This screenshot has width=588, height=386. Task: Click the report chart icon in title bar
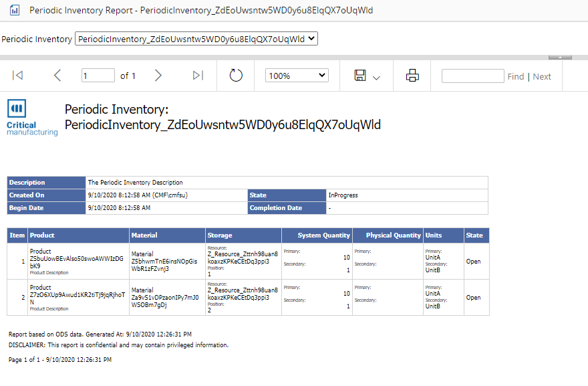pyautogui.click(x=15, y=11)
